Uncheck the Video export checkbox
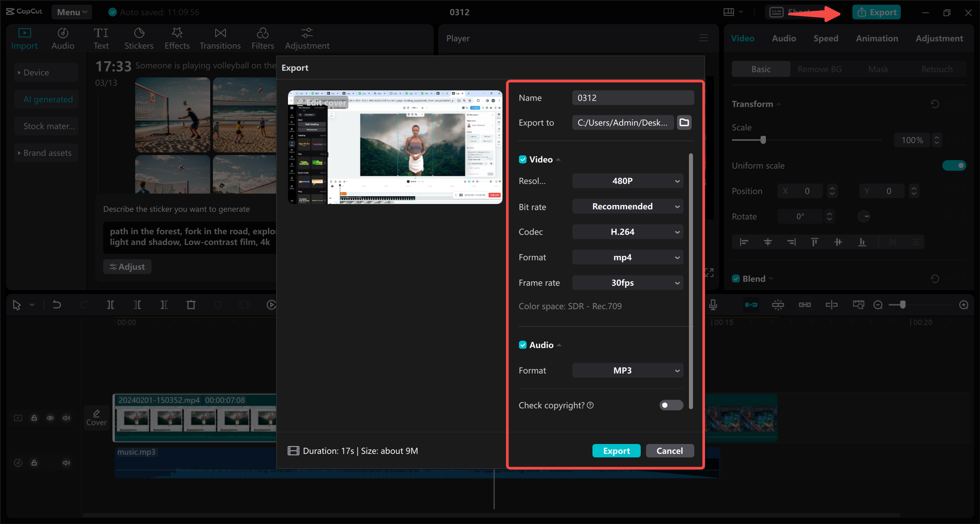Viewport: 980px width, 524px height. point(523,159)
